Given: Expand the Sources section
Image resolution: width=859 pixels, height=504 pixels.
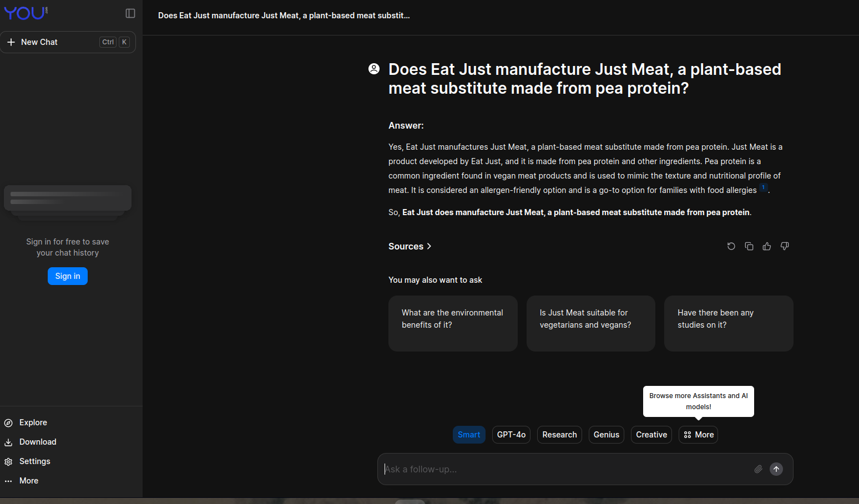Looking at the screenshot, I should 410,246.
